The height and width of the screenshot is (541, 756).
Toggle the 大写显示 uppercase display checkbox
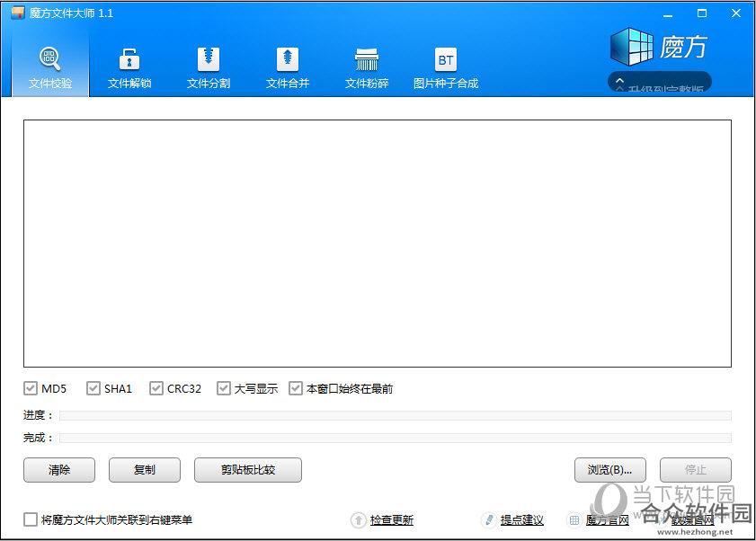(x=223, y=388)
